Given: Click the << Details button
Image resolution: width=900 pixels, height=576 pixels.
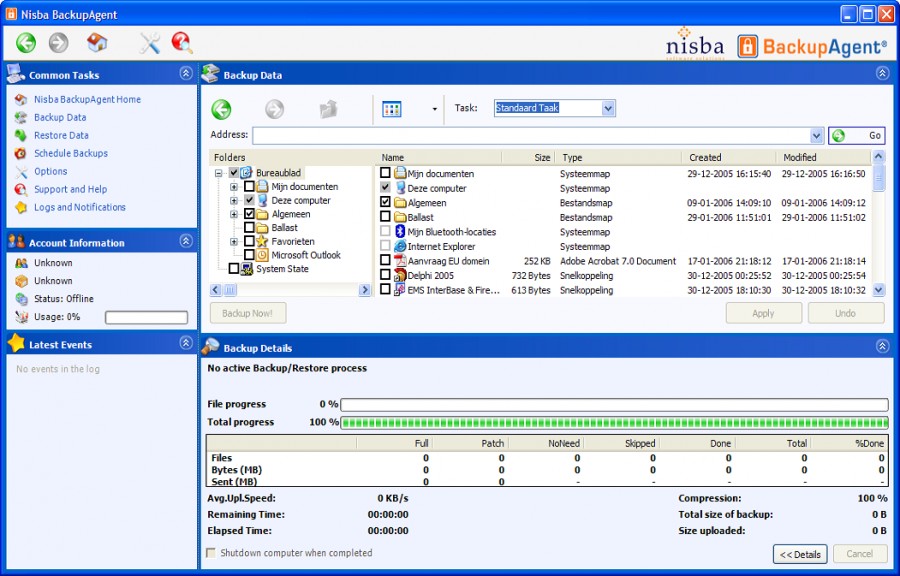Looking at the screenshot, I should (x=800, y=554).
